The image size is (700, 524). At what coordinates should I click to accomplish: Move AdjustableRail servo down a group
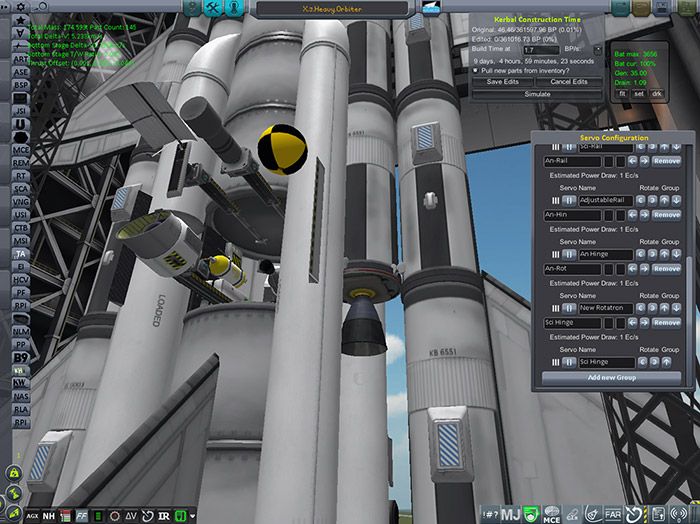[676, 200]
